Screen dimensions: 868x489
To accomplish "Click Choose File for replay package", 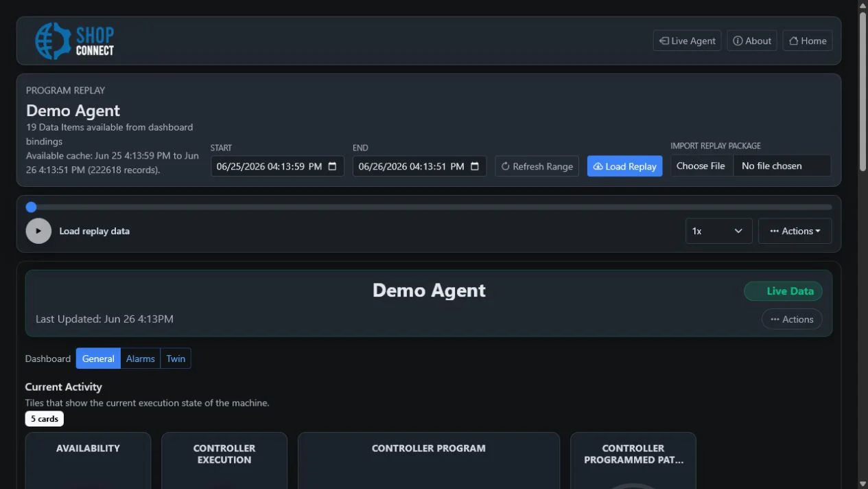I will point(701,166).
